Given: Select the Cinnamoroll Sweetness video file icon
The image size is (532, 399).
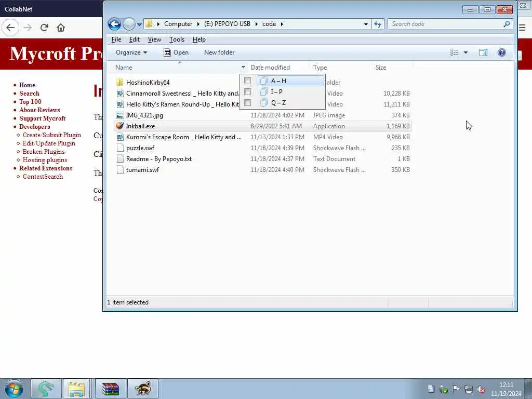Looking at the screenshot, I should [120, 94].
